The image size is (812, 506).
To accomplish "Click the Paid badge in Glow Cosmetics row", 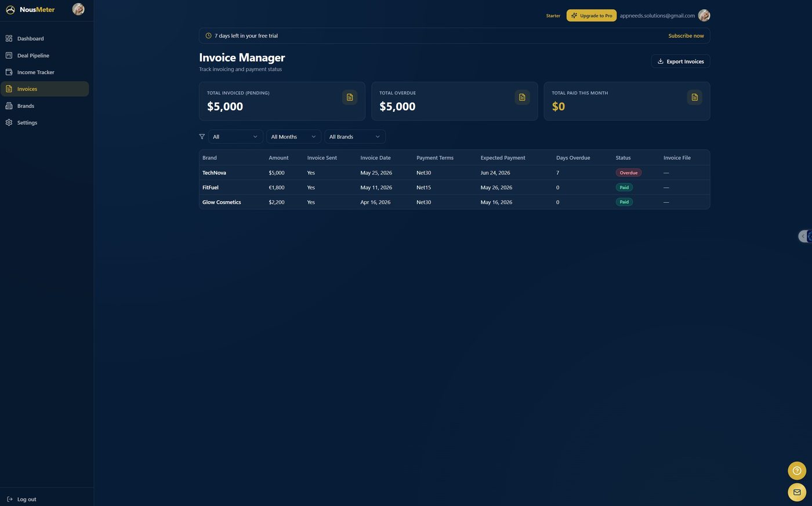I will [x=624, y=202].
